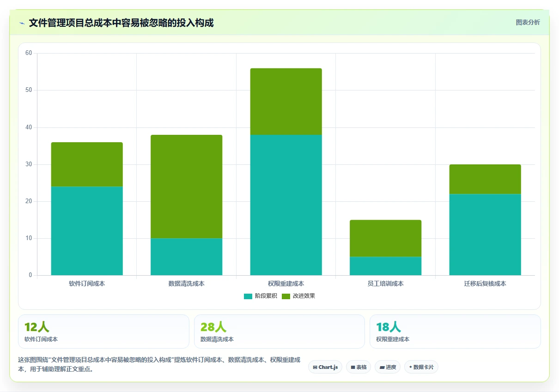
Task: Click the sparkle icon in 数据卡片 chip
Action: [410, 367]
